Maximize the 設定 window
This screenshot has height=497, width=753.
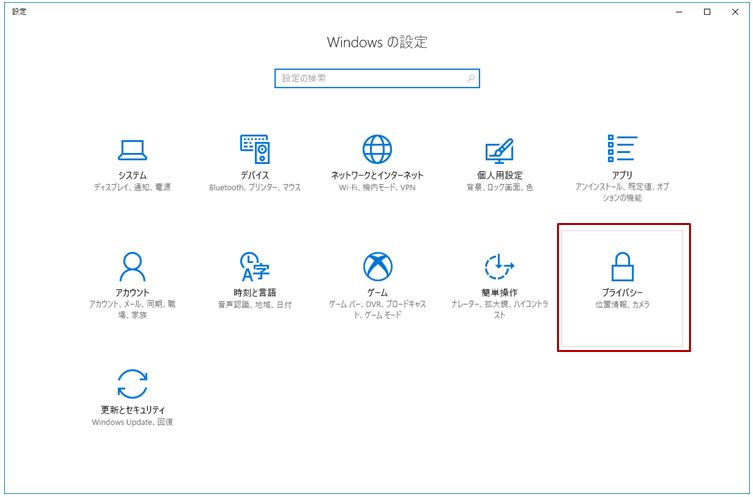[707, 12]
